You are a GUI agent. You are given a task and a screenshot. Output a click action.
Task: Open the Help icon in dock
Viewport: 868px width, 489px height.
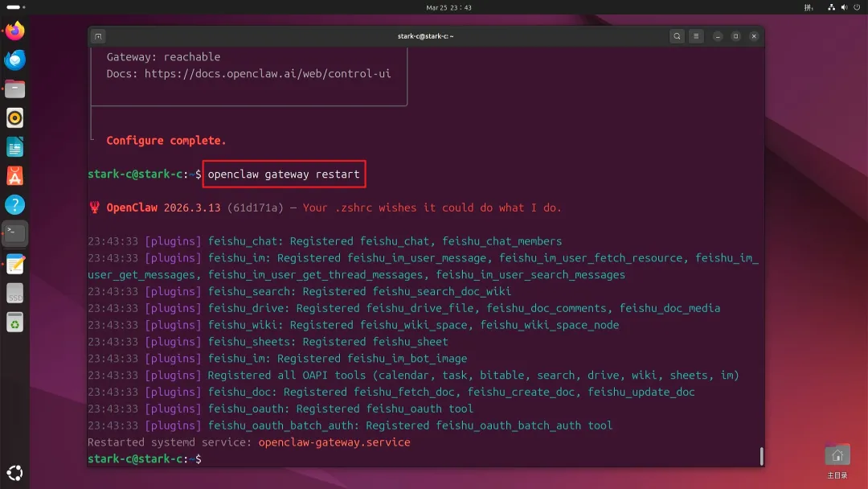coord(15,205)
